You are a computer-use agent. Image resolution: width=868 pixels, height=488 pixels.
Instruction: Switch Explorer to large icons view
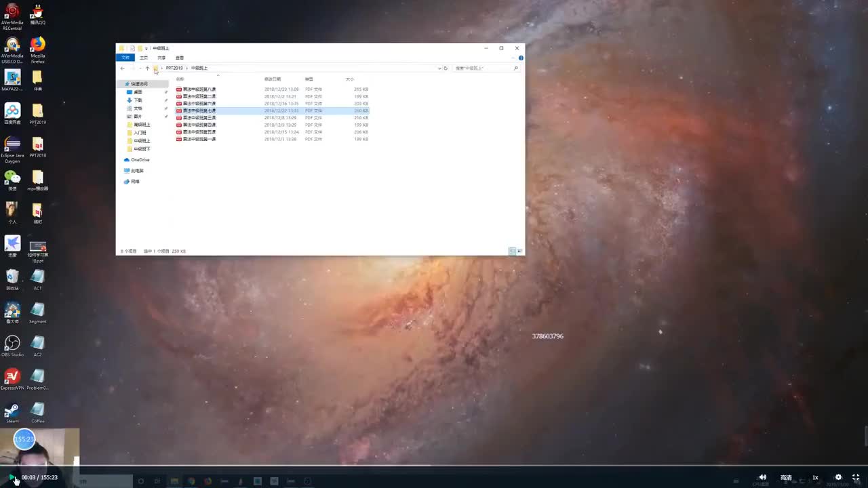click(x=520, y=251)
